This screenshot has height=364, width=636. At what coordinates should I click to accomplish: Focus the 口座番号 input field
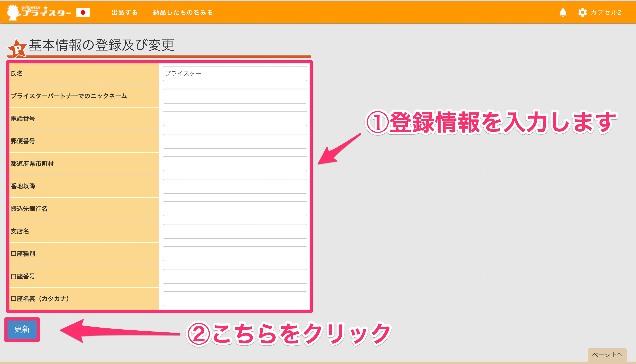(235, 276)
